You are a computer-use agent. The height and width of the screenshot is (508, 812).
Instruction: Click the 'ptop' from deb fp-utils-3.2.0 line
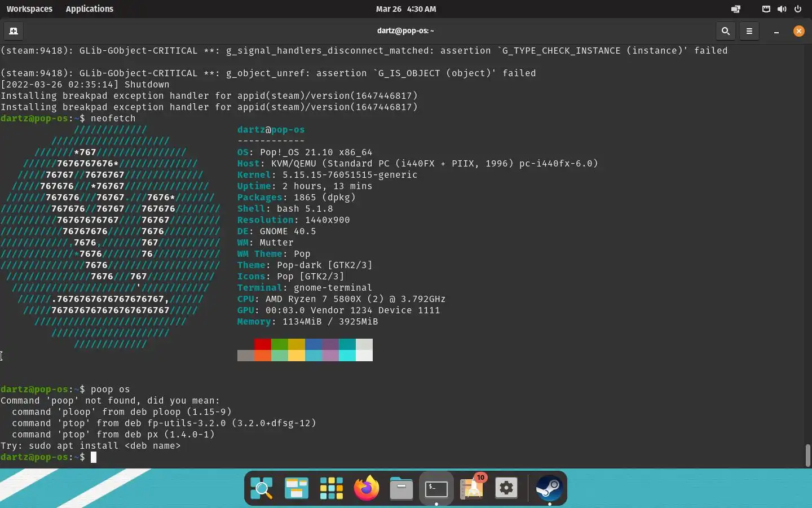164,423
